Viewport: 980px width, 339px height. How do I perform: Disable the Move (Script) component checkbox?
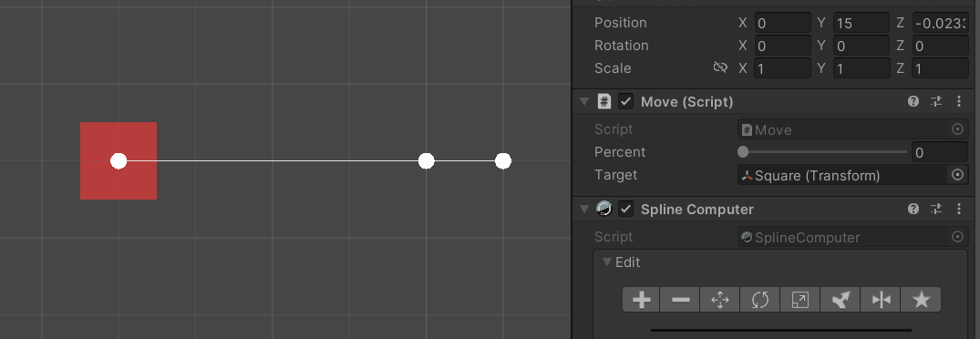pyautogui.click(x=625, y=101)
